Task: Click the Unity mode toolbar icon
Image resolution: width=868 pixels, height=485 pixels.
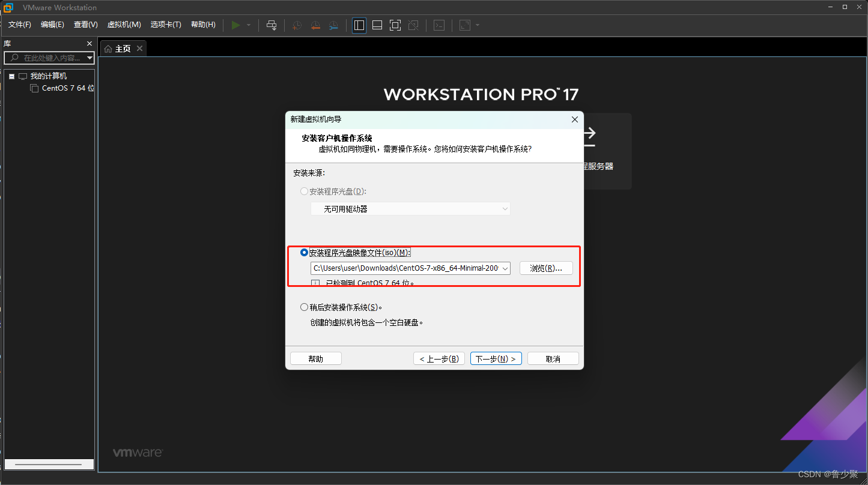Action: click(413, 25)
